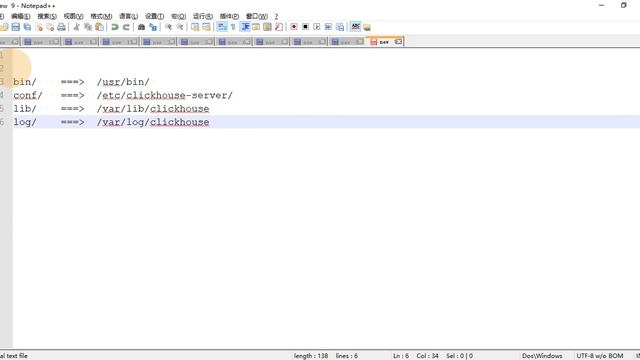640x360 pixels.
Task: Open the Replace dialog icon
Action: pos(153,27)
